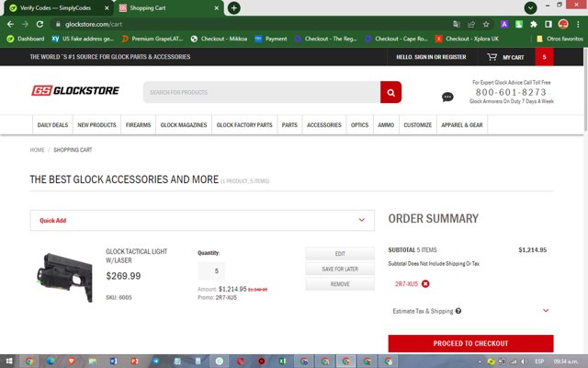Click the browser forward arrow

[x=25, y=24]
